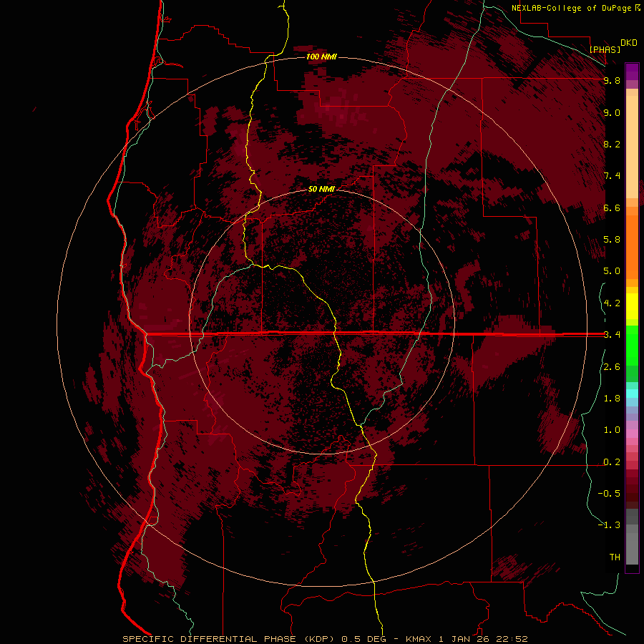The height and width of the screenshot is (644, 644).
Task: Click the 1.8 legend scale value
Action: point(612,399)
